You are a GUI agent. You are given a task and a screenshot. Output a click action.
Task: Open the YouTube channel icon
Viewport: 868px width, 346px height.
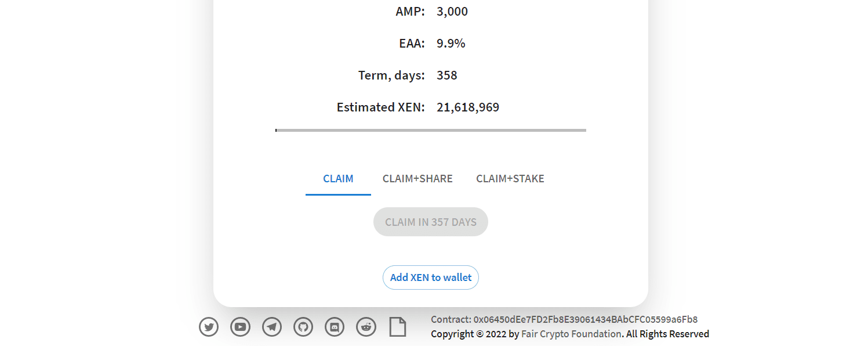click(x=240, y=327)
